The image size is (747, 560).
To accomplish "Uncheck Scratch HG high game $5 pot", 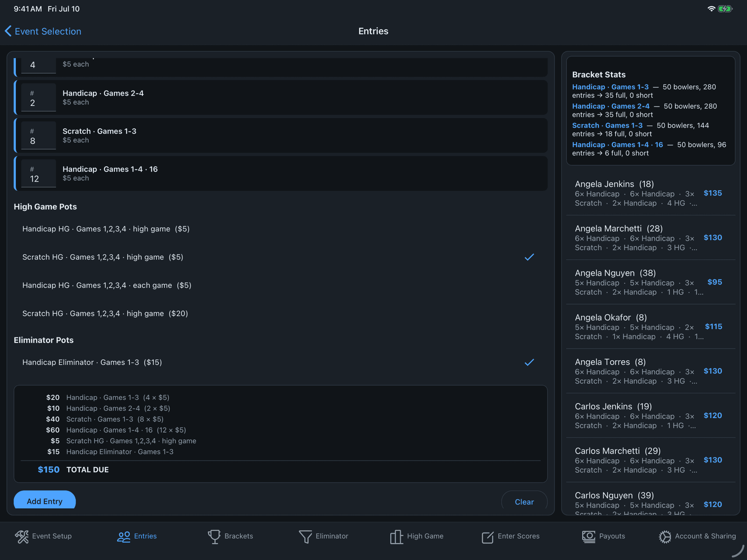I will [x=280, y=257].
